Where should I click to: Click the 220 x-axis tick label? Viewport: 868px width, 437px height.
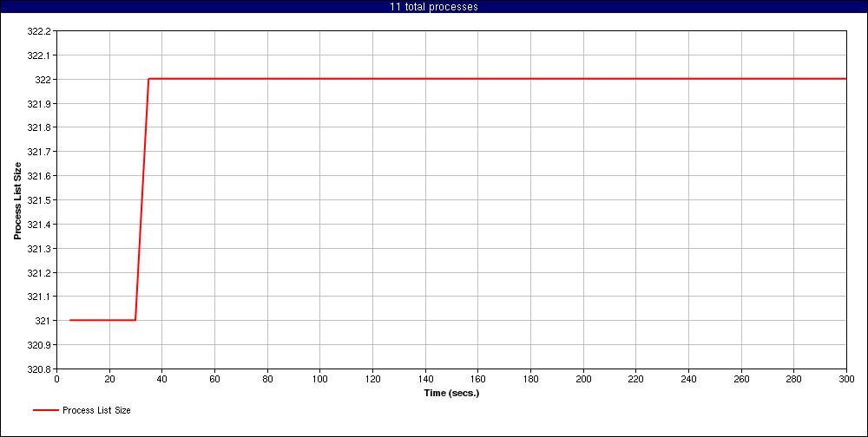click(x=635, y=379)
